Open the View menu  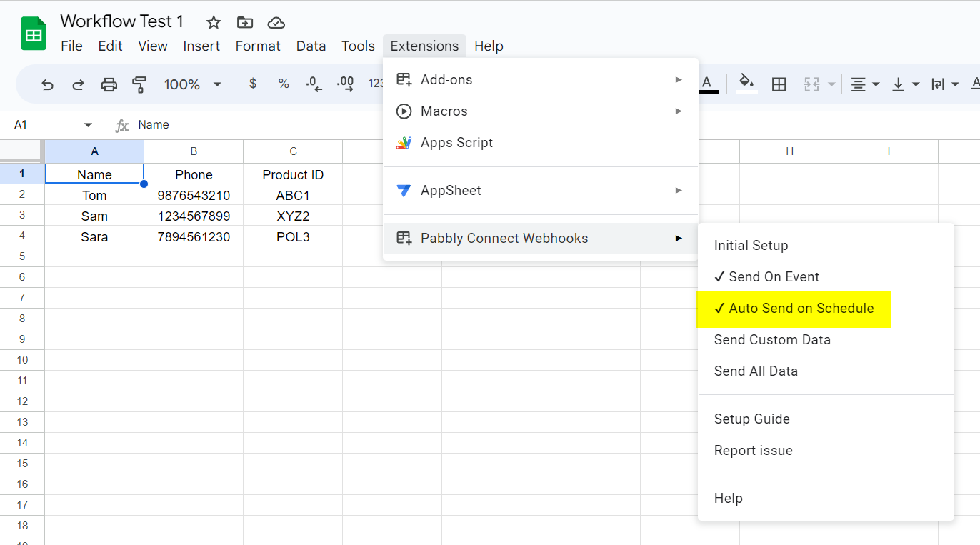pos(153,46)
